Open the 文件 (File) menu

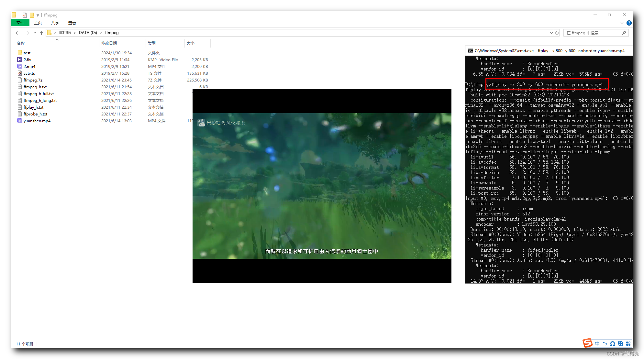(20, 23)
